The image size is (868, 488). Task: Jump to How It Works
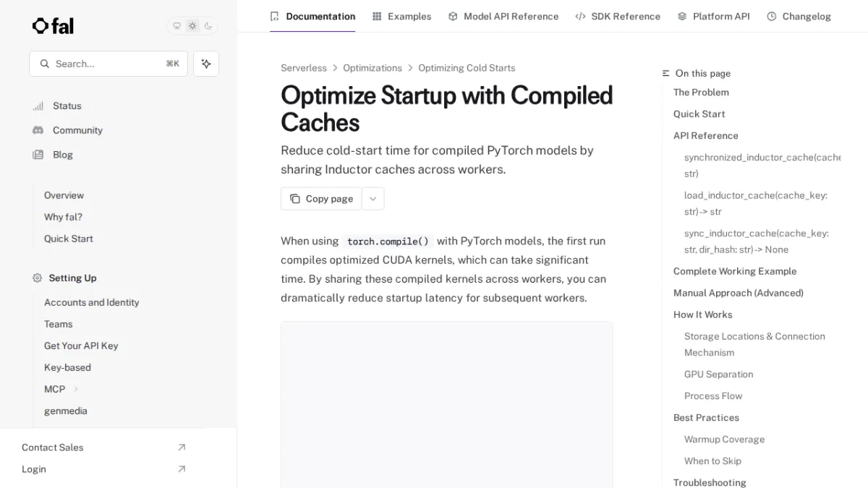[702, 314]
